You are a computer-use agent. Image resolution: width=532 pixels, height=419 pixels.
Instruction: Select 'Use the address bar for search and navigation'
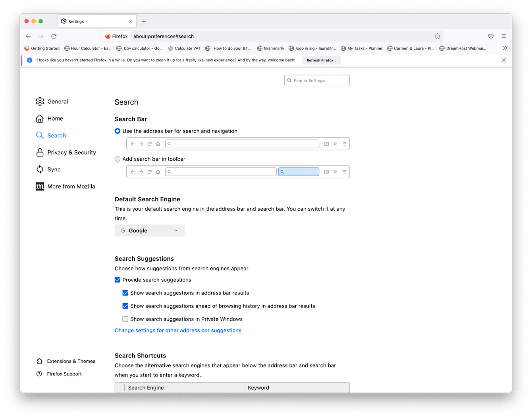[x=118, y=131]
